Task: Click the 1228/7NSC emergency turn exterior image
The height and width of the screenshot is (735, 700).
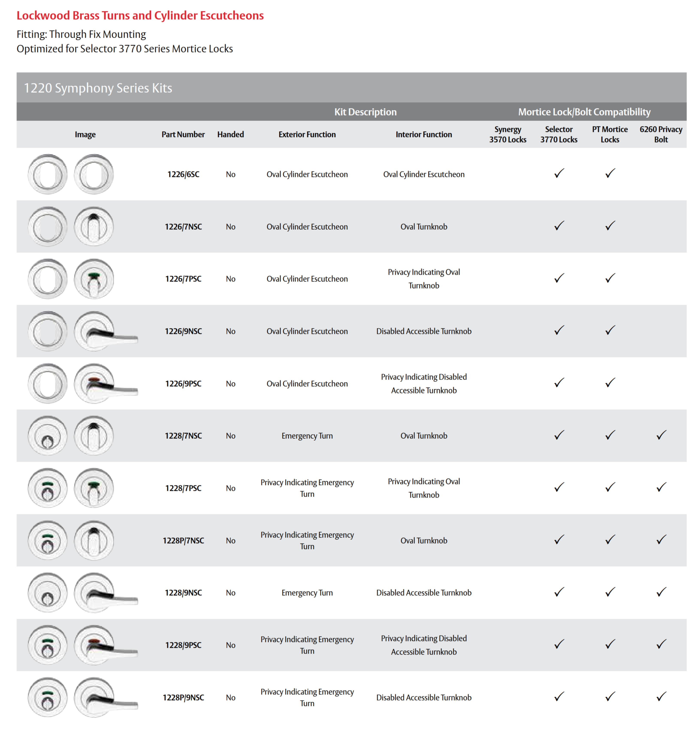Action: pos(48,436)
